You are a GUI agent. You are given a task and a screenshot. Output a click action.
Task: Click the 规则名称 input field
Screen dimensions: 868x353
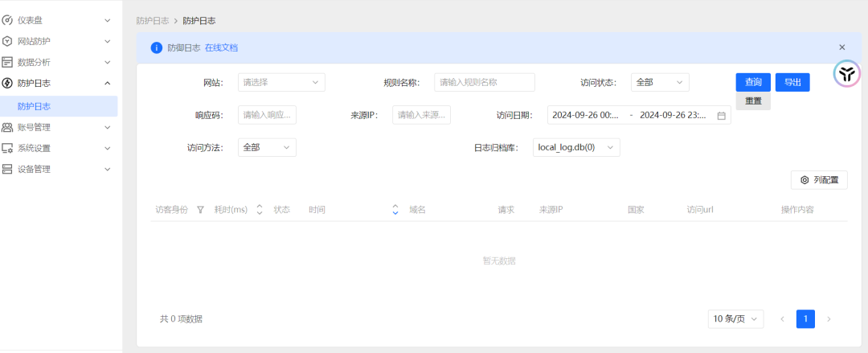coord(485,82)
